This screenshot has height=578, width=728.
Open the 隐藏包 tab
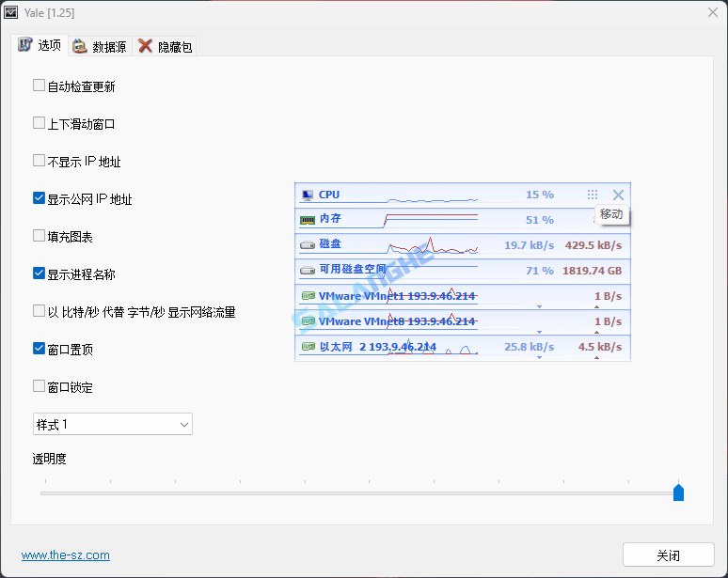pos(165,46)
